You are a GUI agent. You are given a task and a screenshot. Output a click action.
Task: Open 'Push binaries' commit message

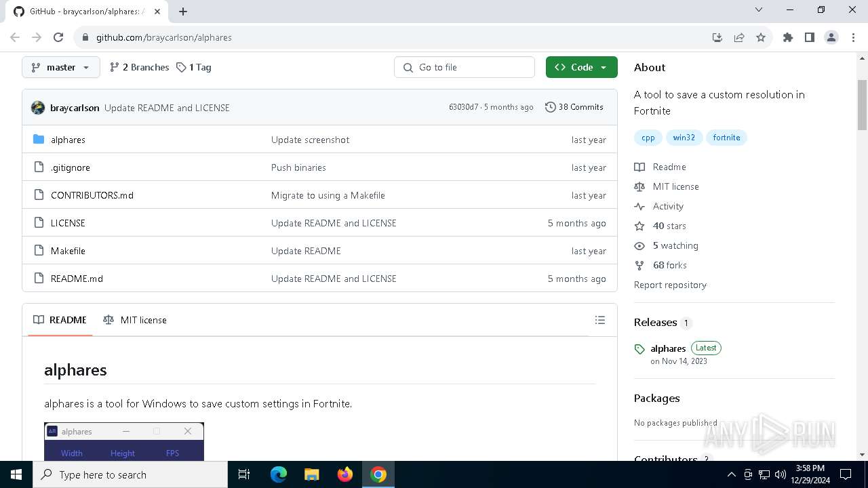[x=298, y=167]
